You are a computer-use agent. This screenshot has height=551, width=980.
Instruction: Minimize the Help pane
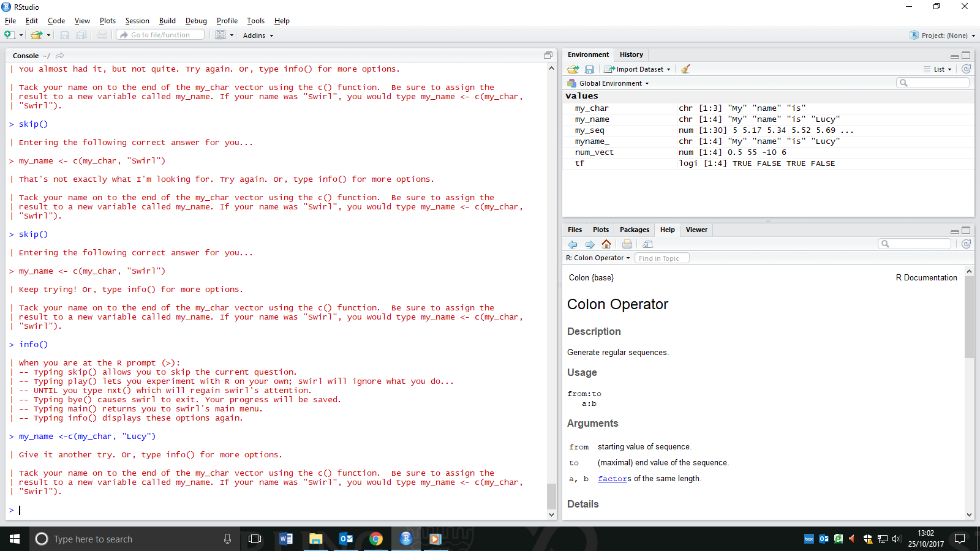[x=955, y=231]
